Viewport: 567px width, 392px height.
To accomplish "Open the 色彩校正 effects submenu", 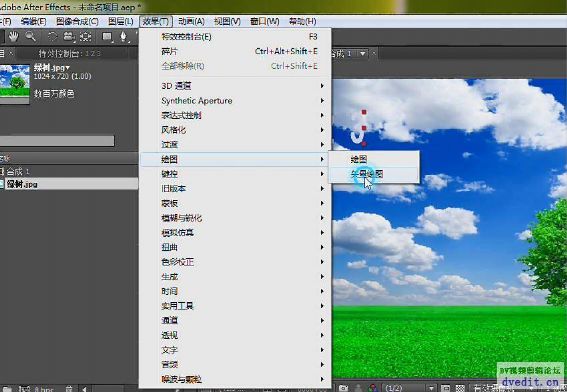I will [x=235, y=262].
